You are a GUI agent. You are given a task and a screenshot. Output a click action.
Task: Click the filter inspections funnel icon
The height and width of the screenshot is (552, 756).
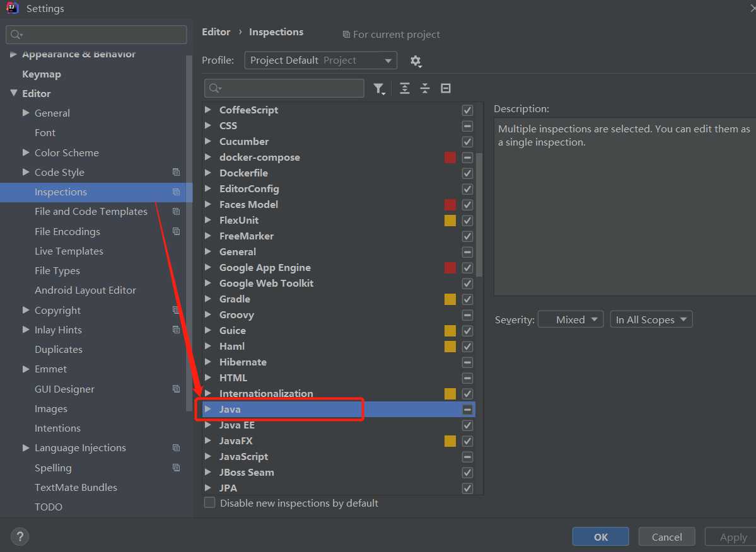pos(378,89)
